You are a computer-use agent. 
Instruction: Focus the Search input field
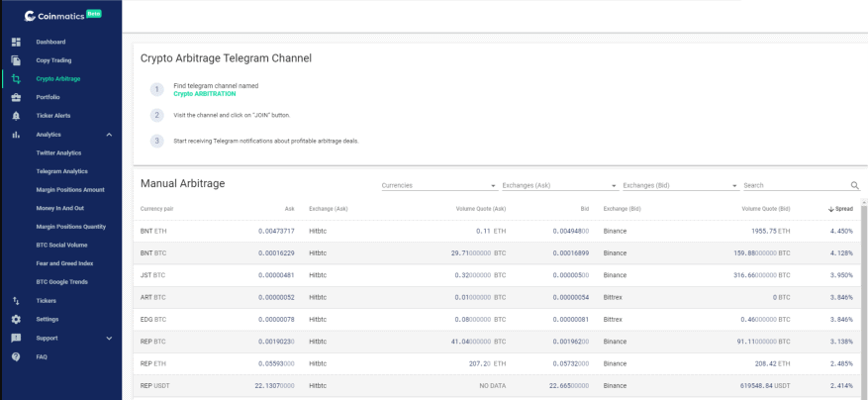796,185
